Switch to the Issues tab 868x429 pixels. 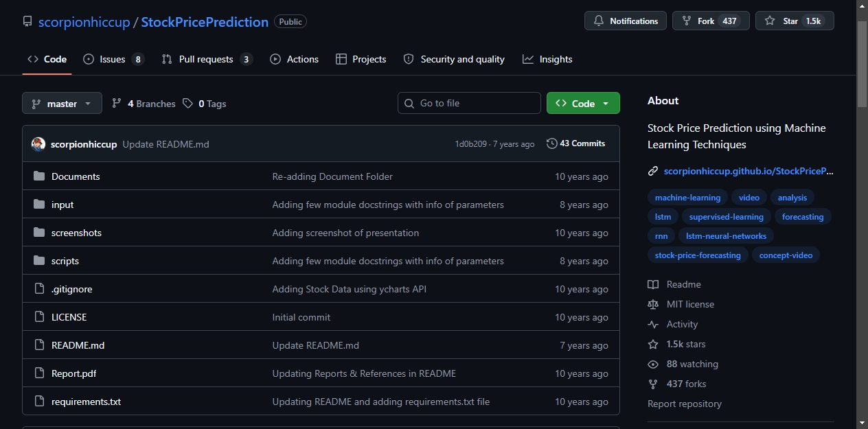click(113, 59)
